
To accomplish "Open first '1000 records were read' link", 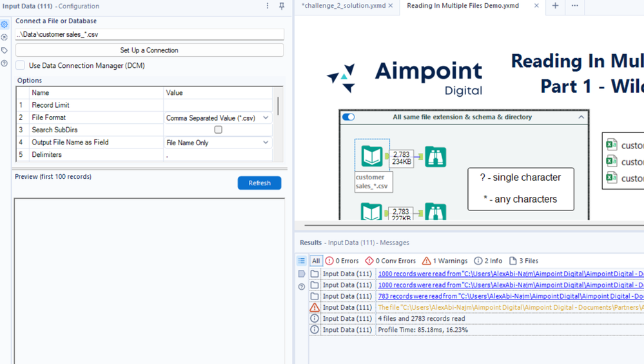I will coord(511,274).
